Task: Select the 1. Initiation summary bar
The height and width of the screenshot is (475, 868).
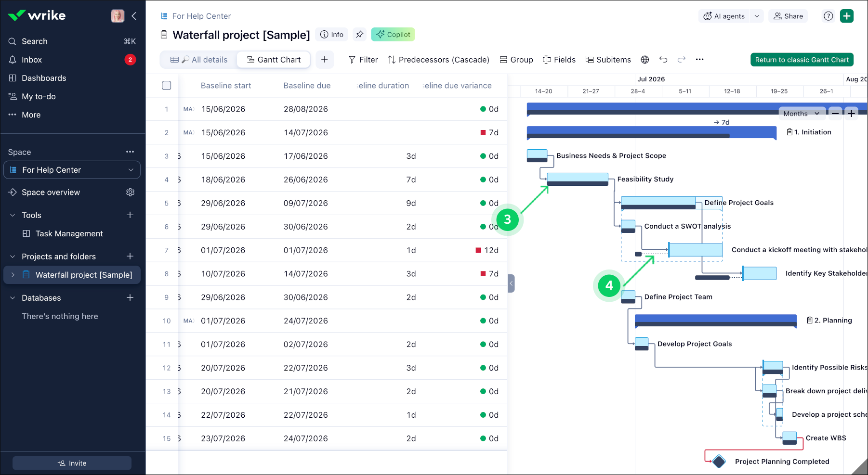Action: click(x=652, y=132)
